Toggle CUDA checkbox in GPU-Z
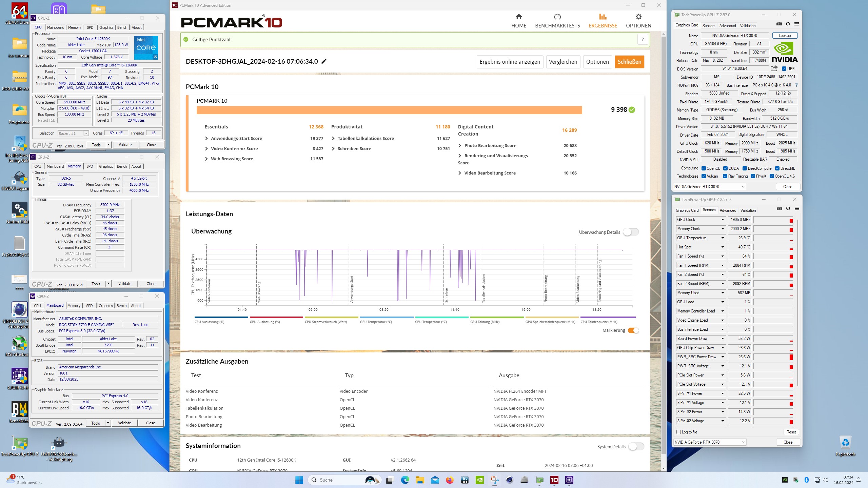This screenshot has width=868, height=488. (x=725, y=168)
